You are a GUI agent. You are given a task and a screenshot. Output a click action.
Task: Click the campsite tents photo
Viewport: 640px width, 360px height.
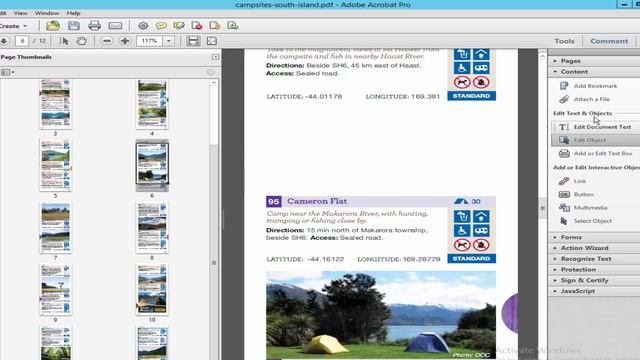pos(381,315)
